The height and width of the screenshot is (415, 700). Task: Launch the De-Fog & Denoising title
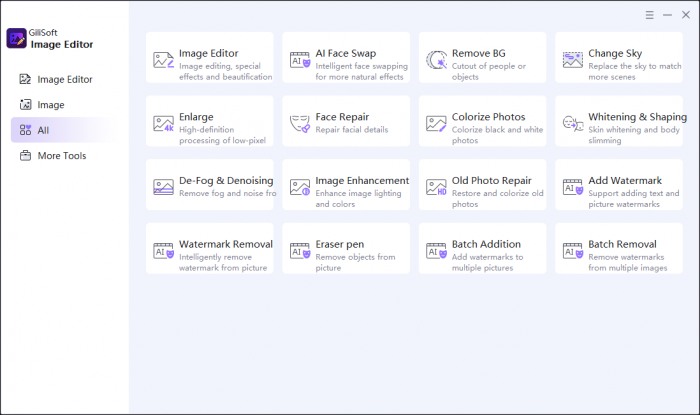point(226,181)
